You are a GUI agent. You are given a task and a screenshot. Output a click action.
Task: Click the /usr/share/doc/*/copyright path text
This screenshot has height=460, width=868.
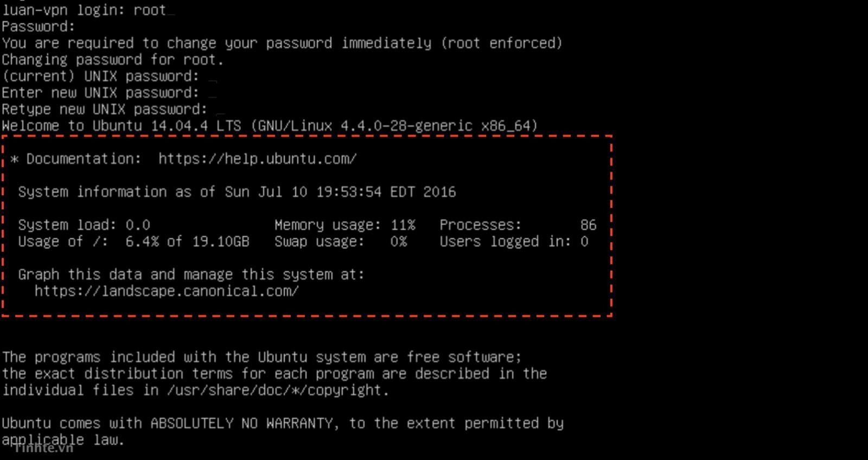(277, 391)
